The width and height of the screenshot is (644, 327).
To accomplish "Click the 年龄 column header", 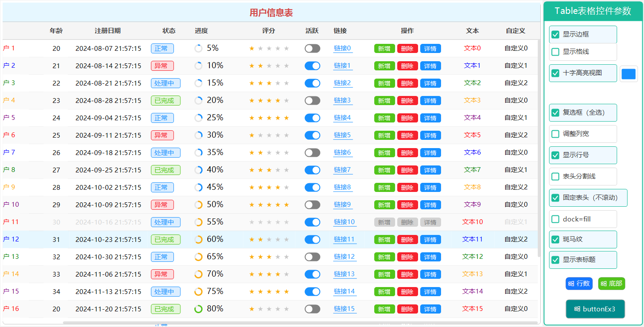I will 56,31.
